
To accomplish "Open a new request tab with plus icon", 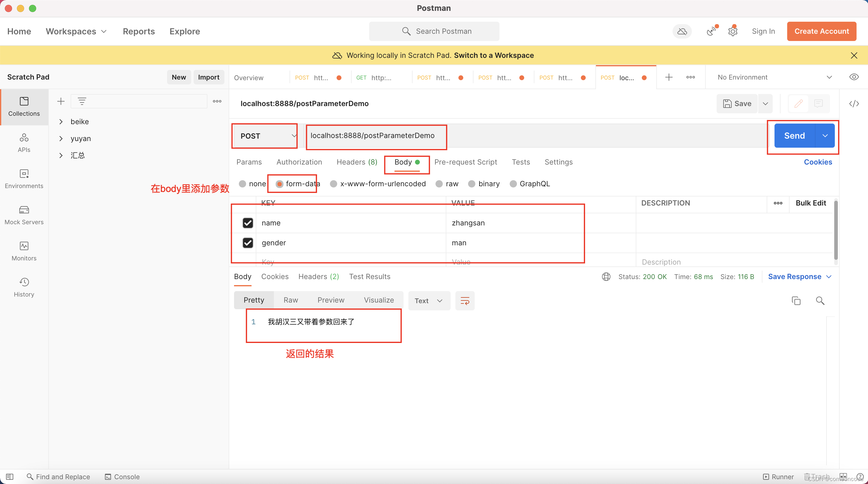I will [669, 77].
